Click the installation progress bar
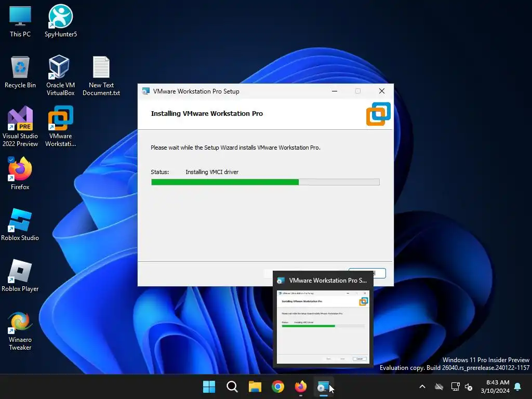Viewport: 532px width, 399px height. [265, 182]
